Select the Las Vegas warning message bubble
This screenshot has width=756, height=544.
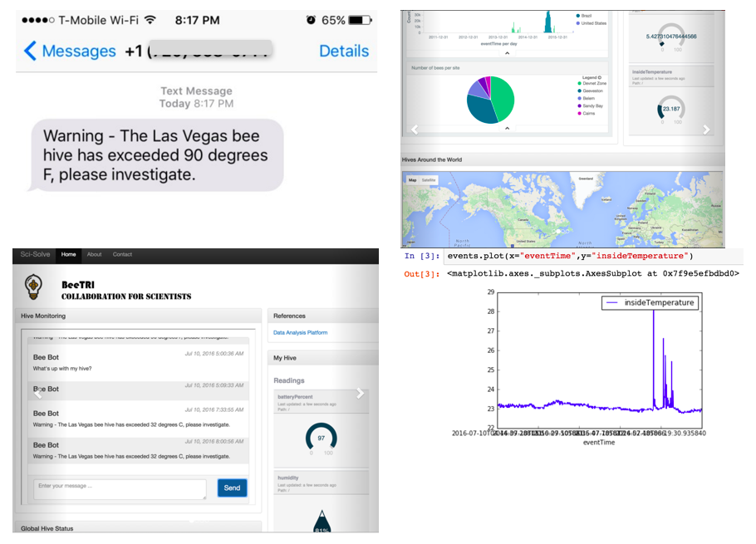coord(157,155)
